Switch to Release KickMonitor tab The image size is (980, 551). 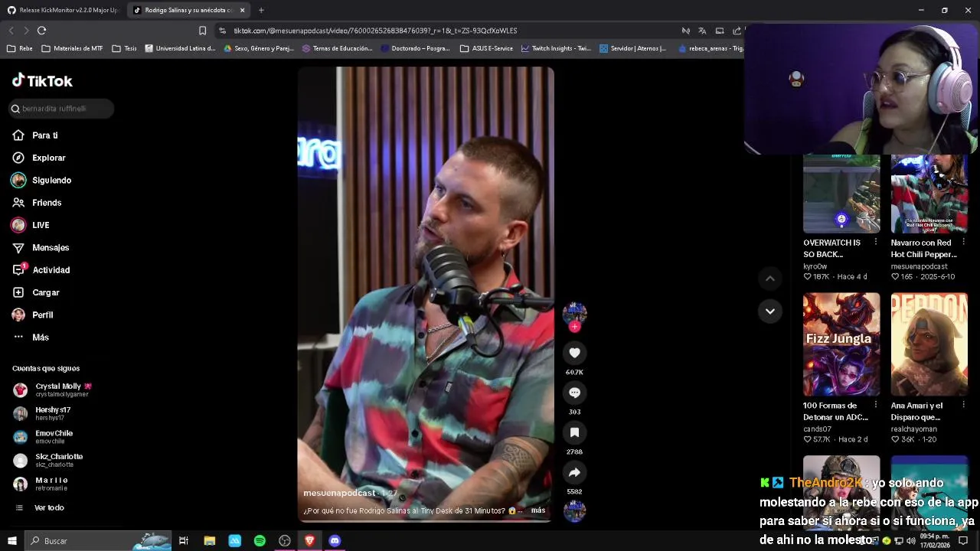tap(63, 10)
